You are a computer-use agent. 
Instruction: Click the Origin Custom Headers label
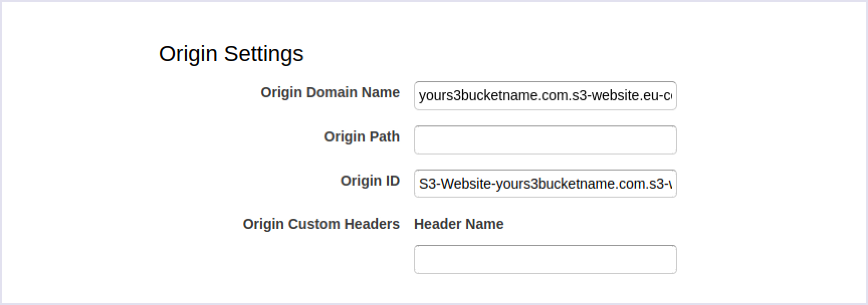coord(321,224)
